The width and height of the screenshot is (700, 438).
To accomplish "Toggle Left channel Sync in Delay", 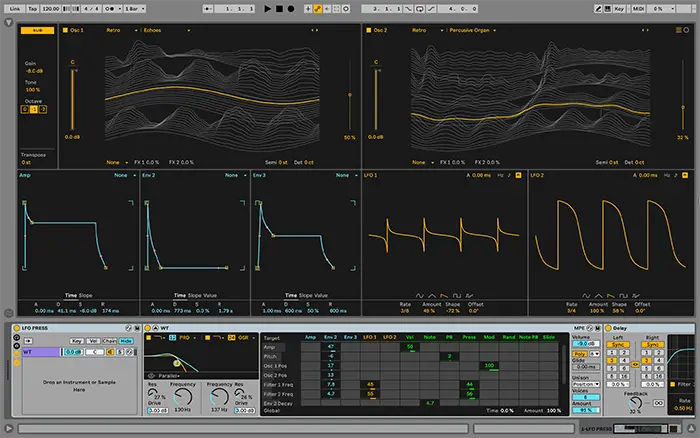I will [618, 345].
